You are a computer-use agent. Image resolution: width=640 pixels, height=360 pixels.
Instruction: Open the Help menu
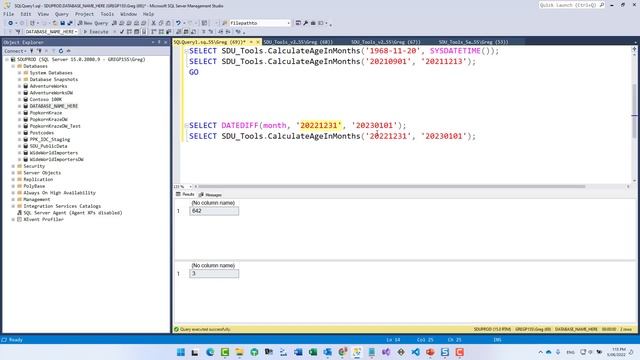[x=148, y=14]
